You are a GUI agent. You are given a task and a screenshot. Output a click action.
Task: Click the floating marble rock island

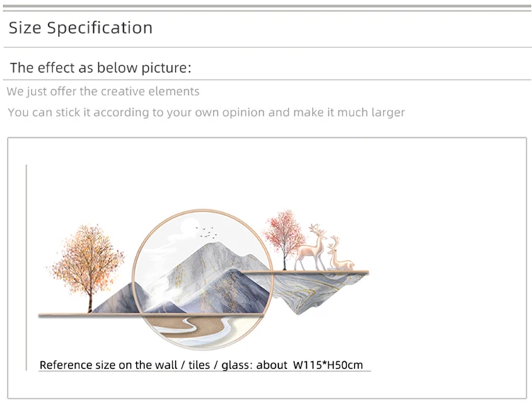click(317, 291)
